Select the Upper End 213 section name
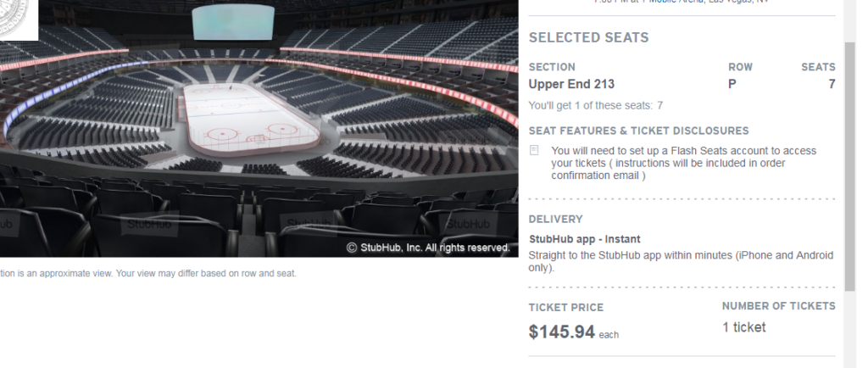Image resolution: width=868 pixels, height=368 pixels. pos(571,84)
